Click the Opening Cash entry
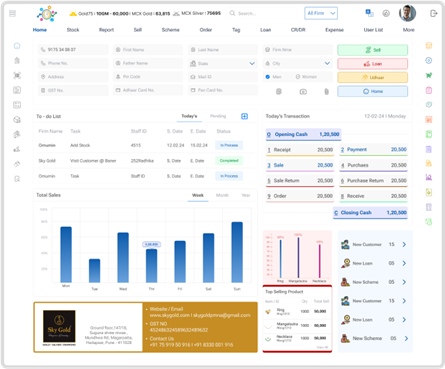 coord(303,134)
